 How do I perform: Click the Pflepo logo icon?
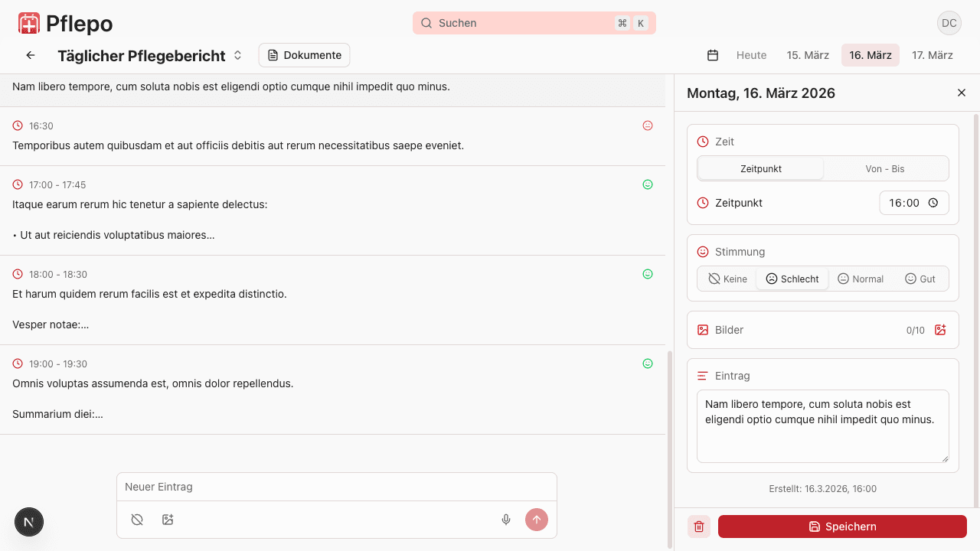[28, 23]
